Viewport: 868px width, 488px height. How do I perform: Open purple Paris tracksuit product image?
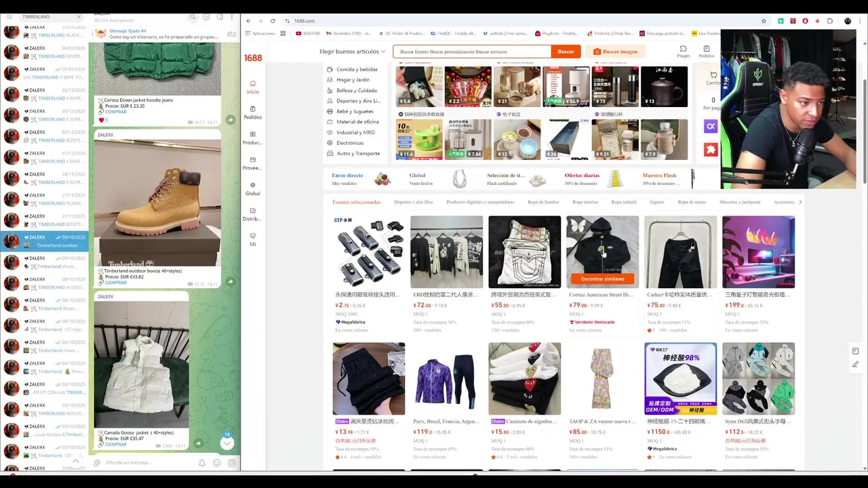click(446, 378)
